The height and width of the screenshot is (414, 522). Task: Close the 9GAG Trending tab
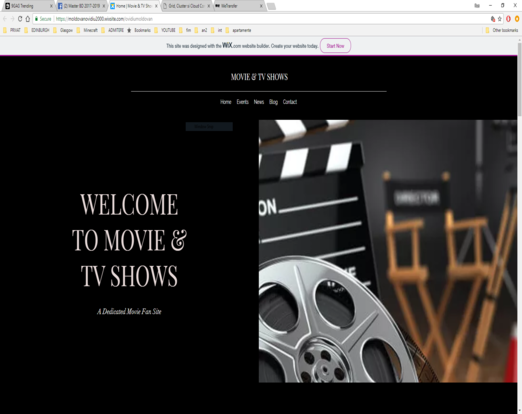pyautogui.click(x=51, y=6)
